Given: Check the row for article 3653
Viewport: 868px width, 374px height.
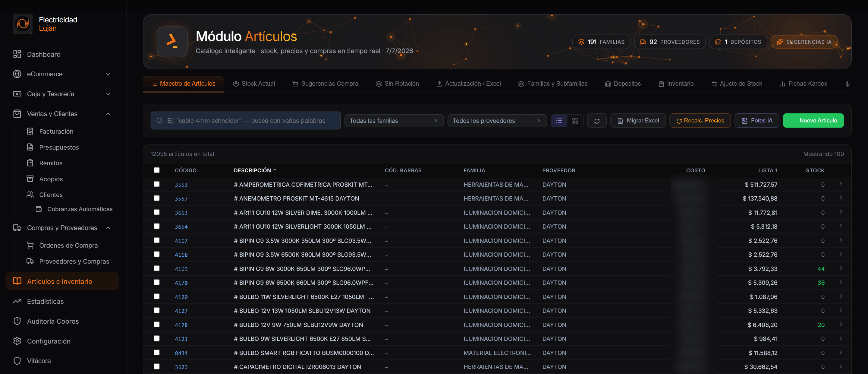Looking at the screenshot, I should (x=157, y=212).
